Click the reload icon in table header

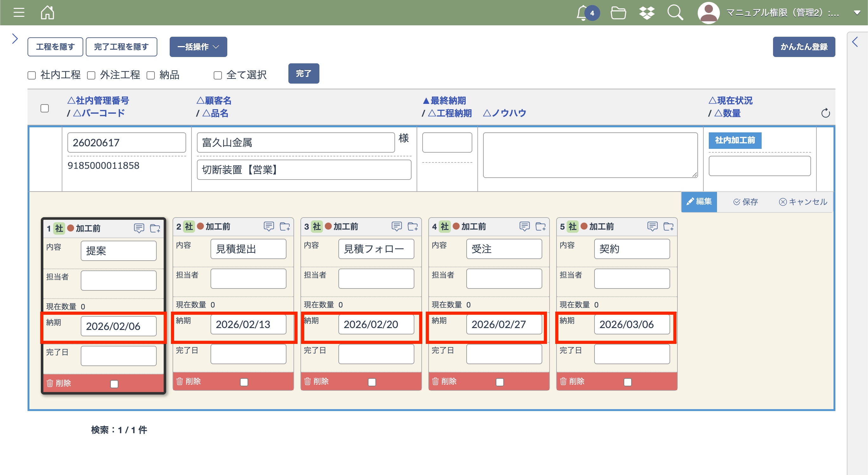coord(826,113)
